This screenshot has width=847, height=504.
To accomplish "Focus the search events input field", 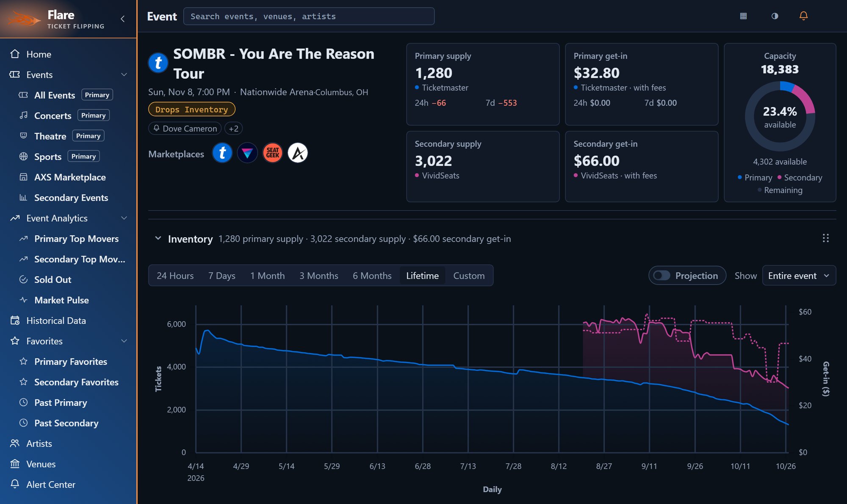I will click(x=309, y=16).
